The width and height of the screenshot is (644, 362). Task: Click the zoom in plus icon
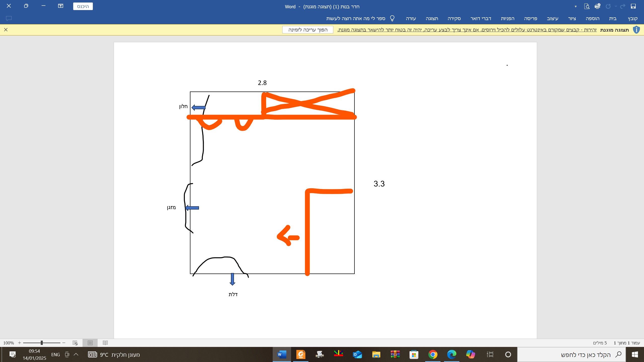[x=19, y=343]
